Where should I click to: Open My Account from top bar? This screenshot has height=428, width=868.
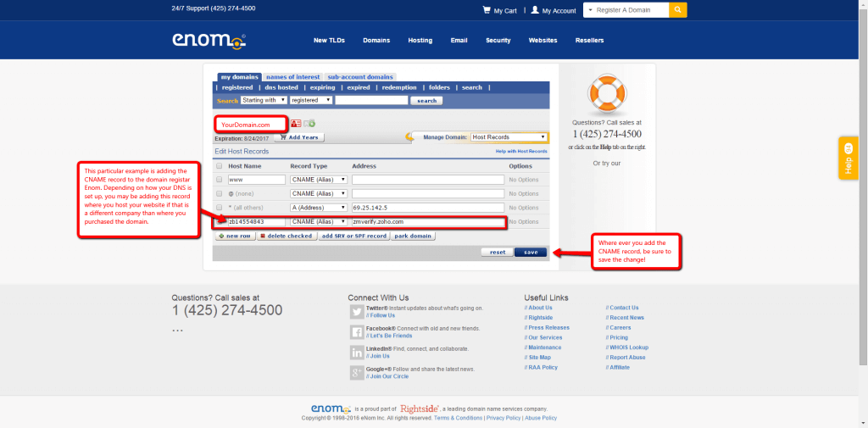click(553, 10)
